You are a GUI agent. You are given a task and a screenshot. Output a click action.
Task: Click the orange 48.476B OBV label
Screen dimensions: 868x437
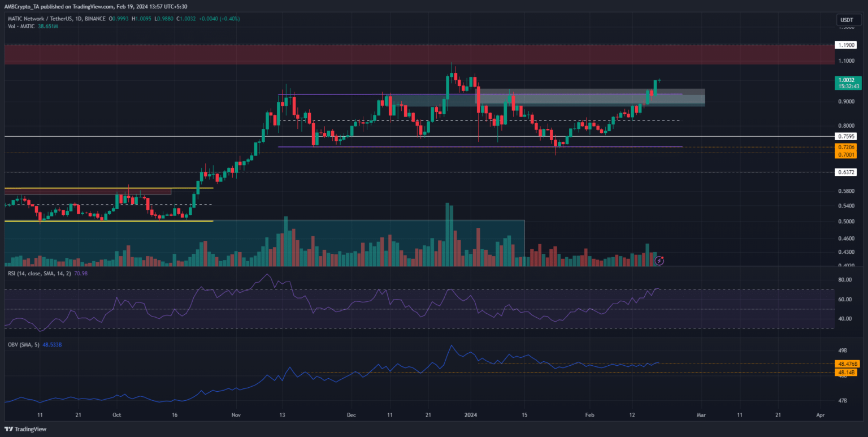click(845, 364)
